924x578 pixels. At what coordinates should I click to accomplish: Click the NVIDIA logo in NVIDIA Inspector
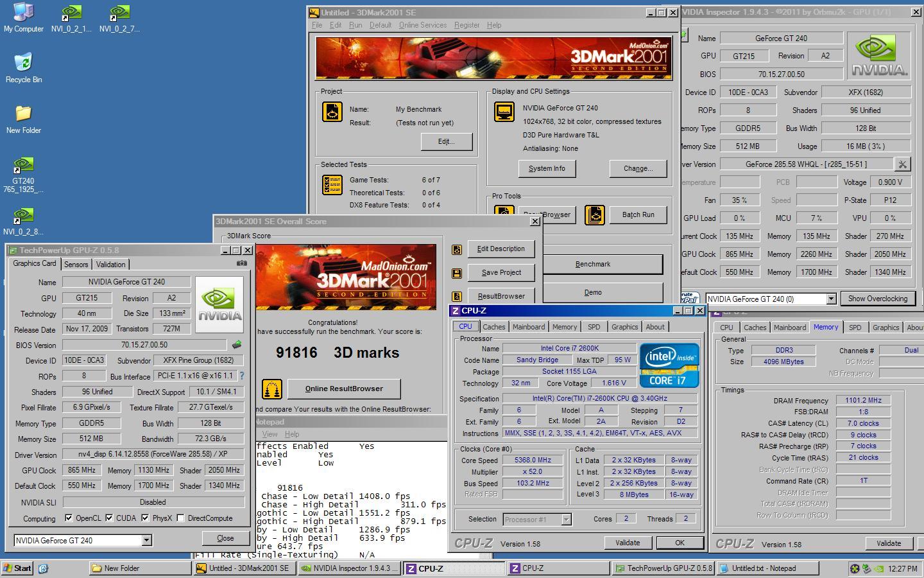[878, 56]
